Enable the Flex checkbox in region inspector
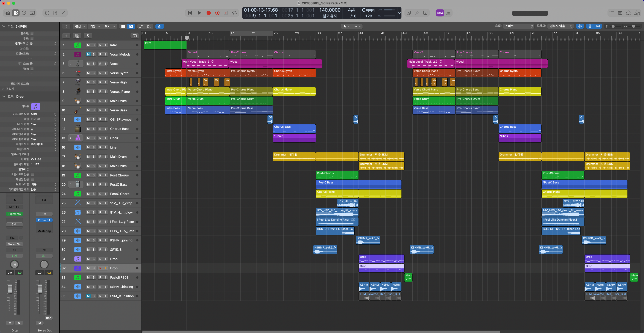644x333 pixels. click(32, 69)
